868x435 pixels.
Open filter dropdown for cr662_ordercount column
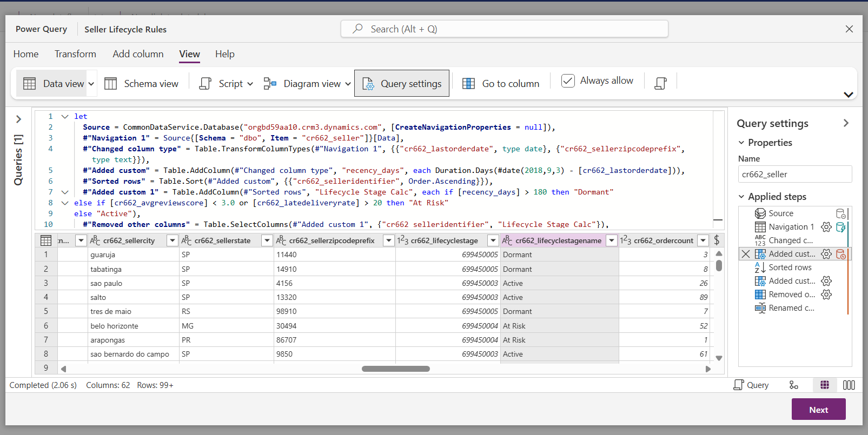703,240
